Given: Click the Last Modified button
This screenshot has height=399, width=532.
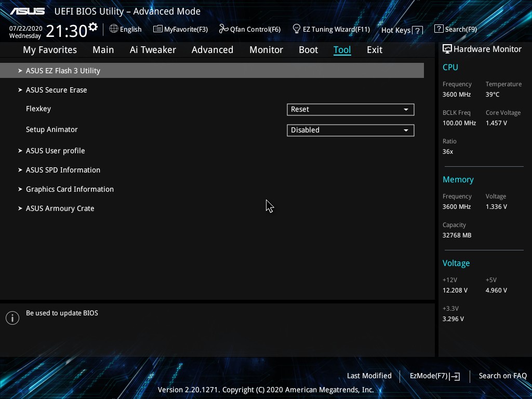Looking at the screenshot, I should [369, 376].
